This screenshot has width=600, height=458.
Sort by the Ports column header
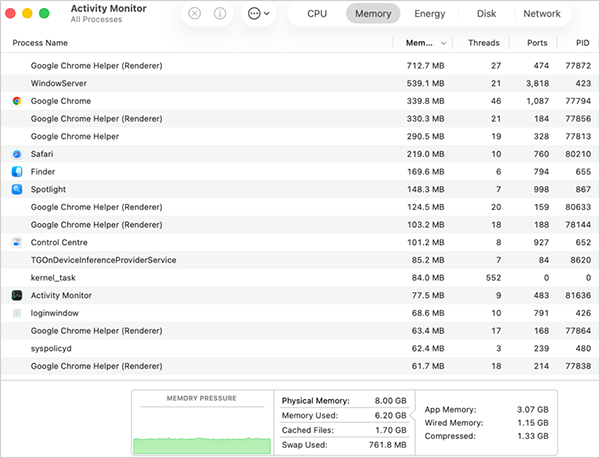point(537,43)
